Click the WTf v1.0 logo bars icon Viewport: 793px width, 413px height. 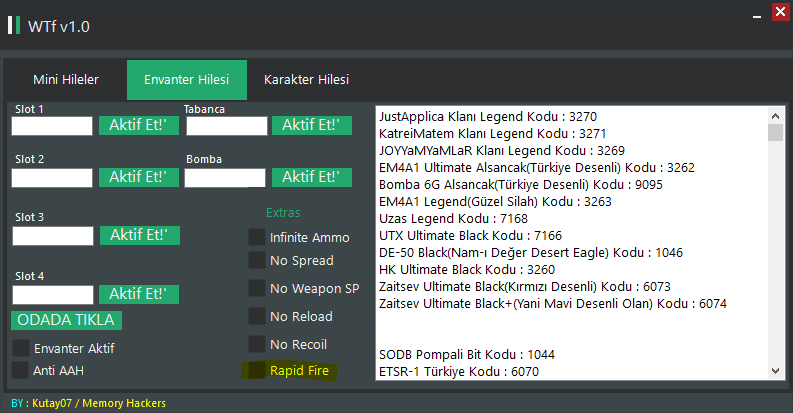point(14,25)
